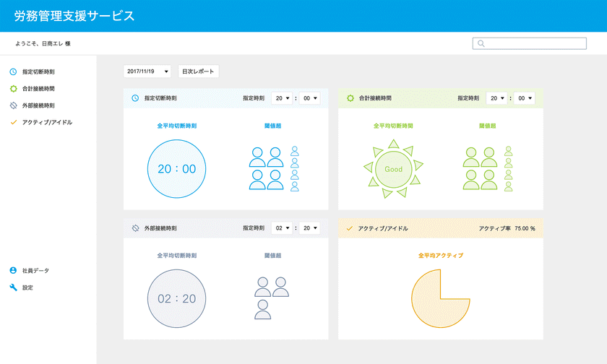Focus the search input field

pos(535,43)
